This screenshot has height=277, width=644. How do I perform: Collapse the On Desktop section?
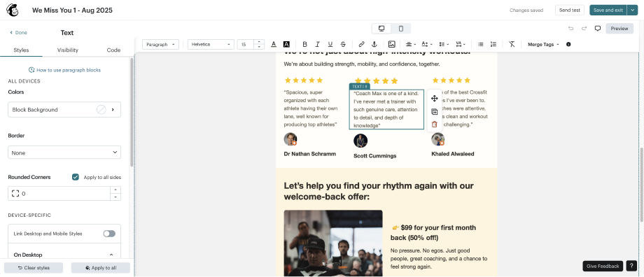(x=111, y=255)
